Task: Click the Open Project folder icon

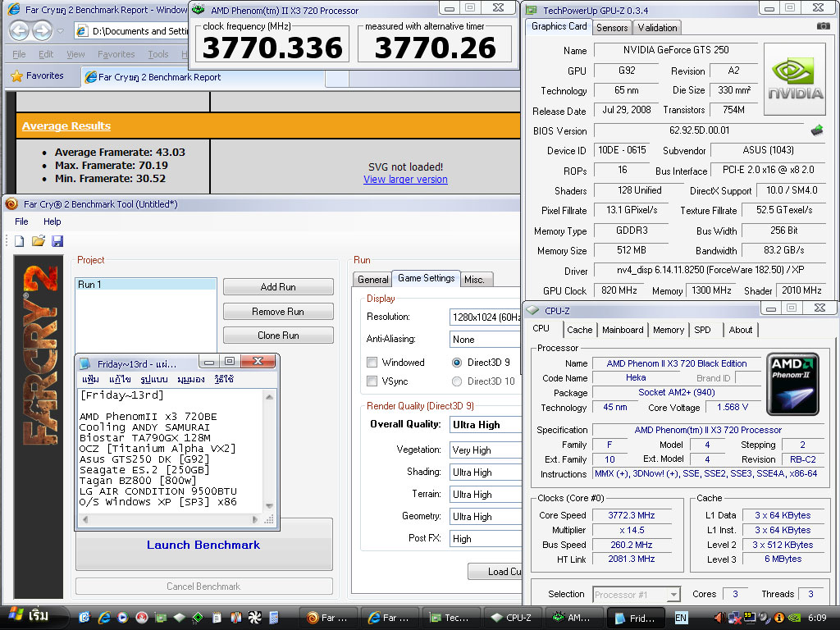Action: point(38,241)
